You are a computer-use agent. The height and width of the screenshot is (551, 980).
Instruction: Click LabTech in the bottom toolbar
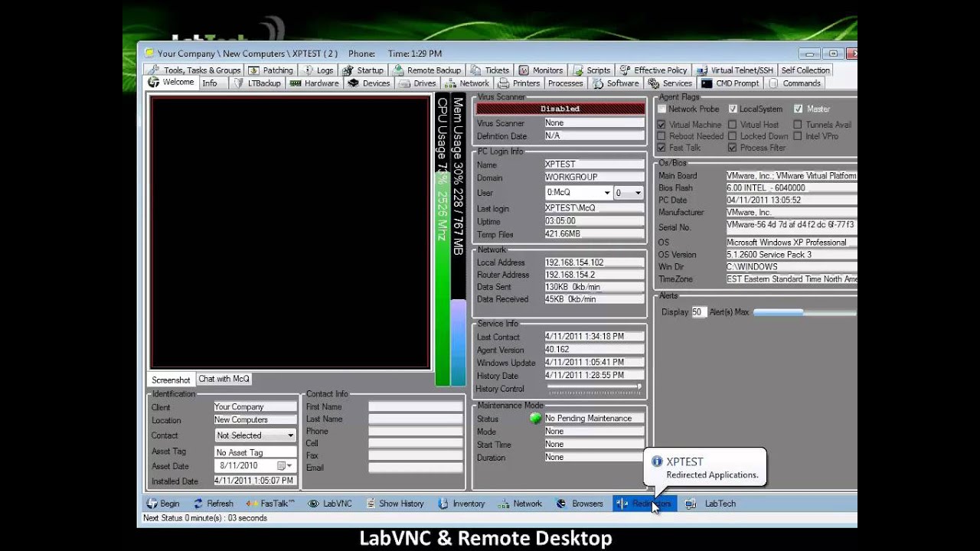coord(710,504)
